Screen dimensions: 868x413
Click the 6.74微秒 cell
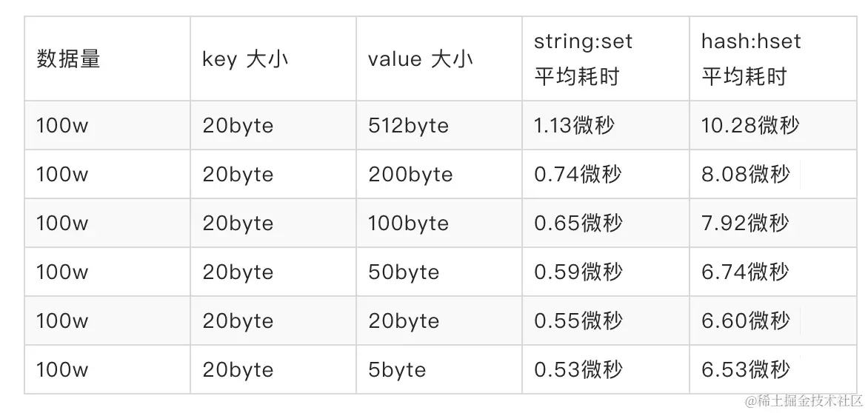coord(745,272)
